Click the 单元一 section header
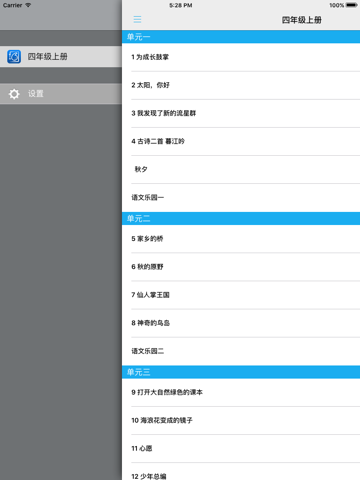 tap(241, 37)
